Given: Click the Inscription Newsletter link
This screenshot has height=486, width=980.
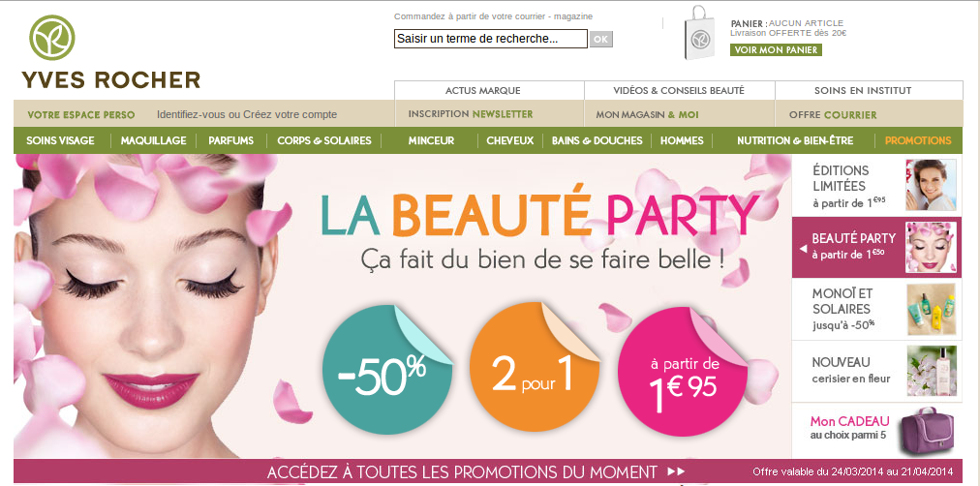Looking at the screenshot, I should pyautogui.click(x=471, y=114).
